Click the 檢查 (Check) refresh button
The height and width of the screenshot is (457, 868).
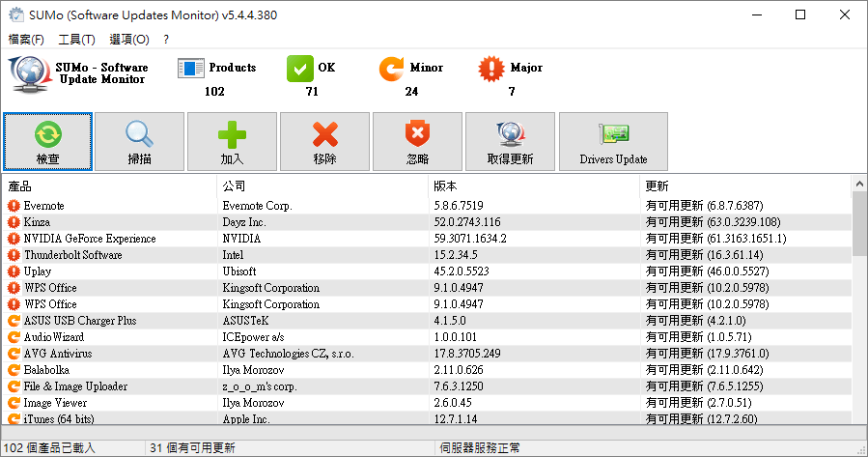(47, 142)
